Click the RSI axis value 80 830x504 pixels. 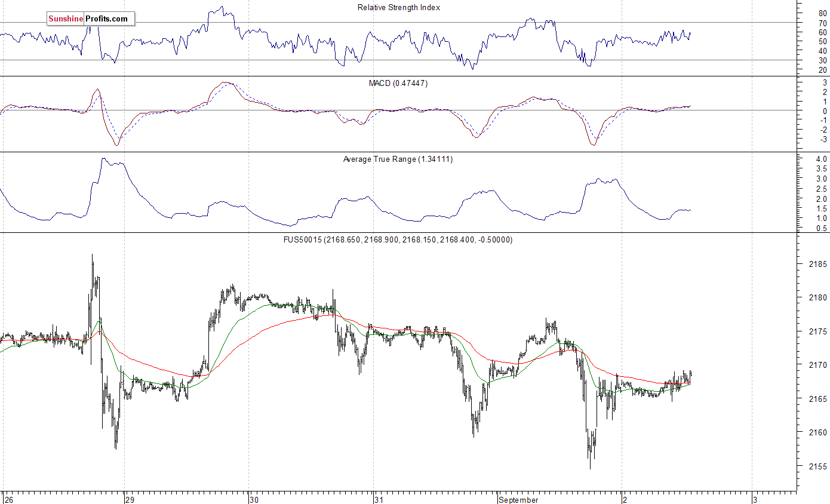(x=822, y=13)
